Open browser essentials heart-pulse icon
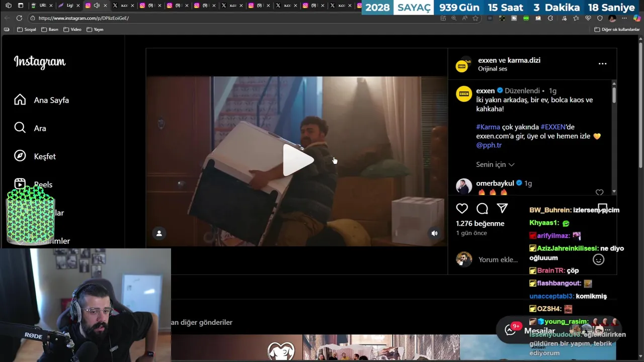 (x=588, y=18)
